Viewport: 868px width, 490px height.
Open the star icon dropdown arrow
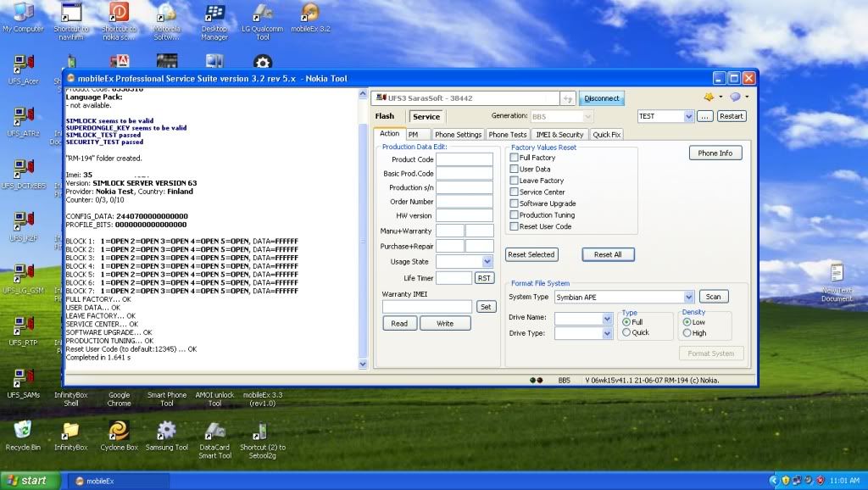click(721, 97)
